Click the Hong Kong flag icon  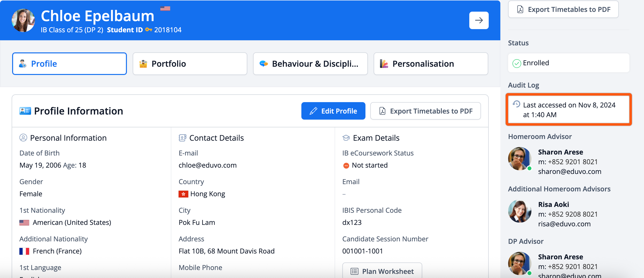coord(183,194)
